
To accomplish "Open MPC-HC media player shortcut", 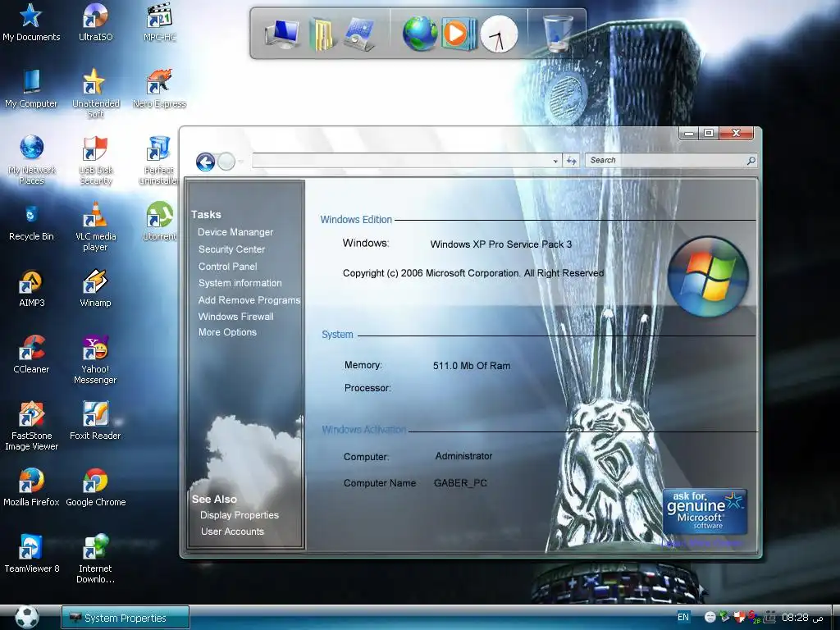I will (159, 22).
